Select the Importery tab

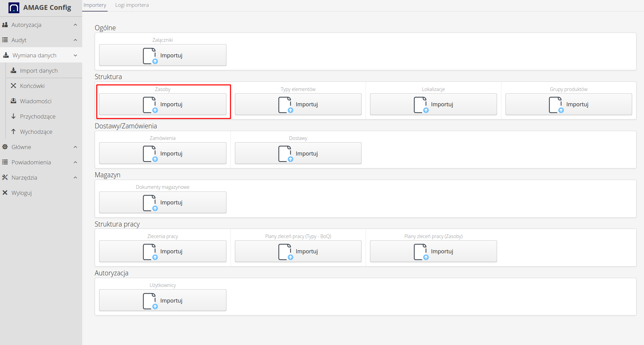pos(95,5)
